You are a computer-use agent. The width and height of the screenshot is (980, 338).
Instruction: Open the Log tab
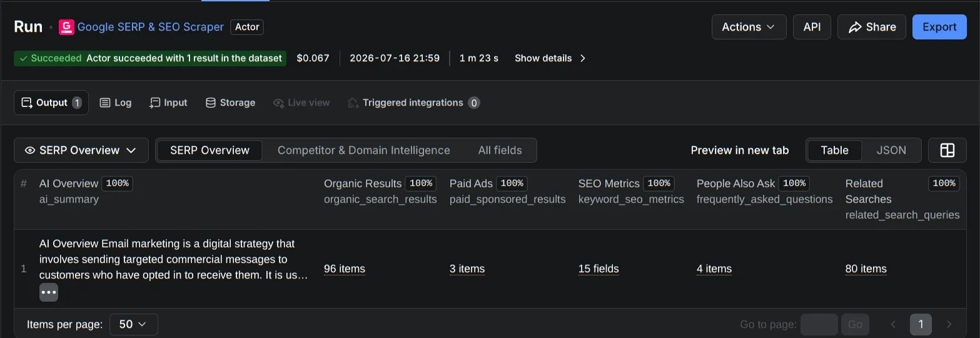[116, 103]
